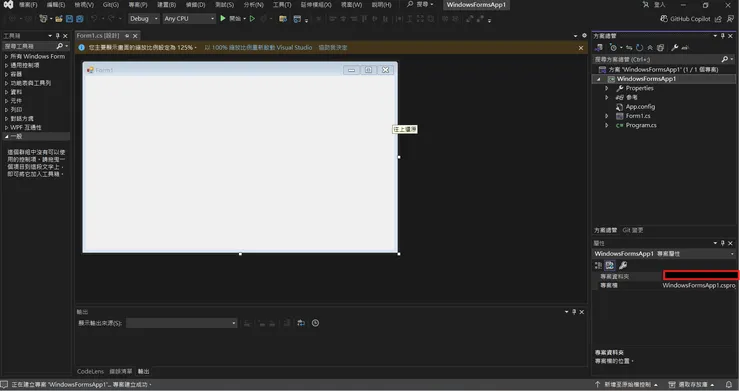
Task: Click Solution Explorer pending changes clock icon
Action: click(613, 47)
